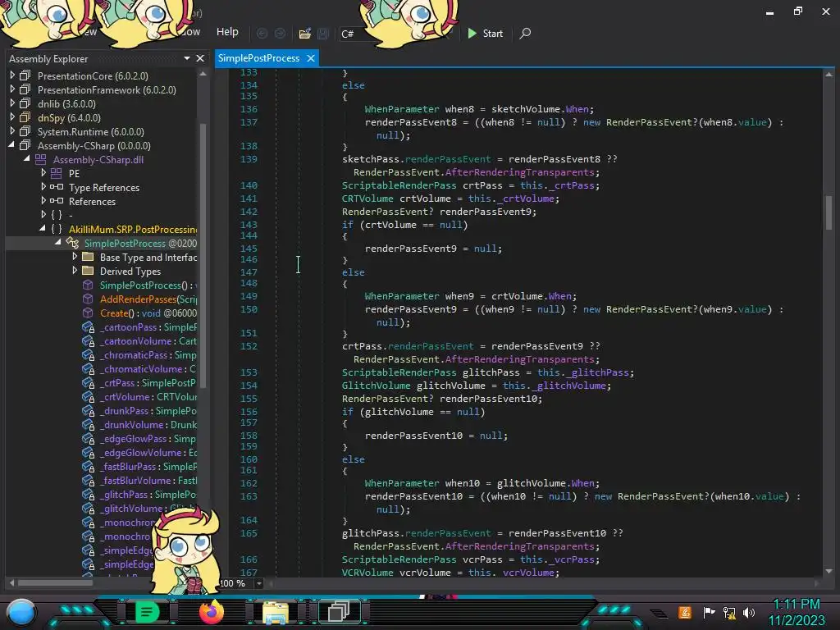Viewport: 840px width, 630px height.
Task: Expand Base Type and Interfaces folder
Action: pos(75,257)
